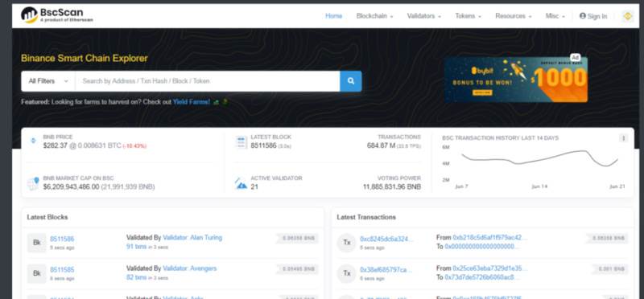Click the Latest Blocks heading
Image resolution: width=644 pixels, height=299 pixels.
(47, 217)
